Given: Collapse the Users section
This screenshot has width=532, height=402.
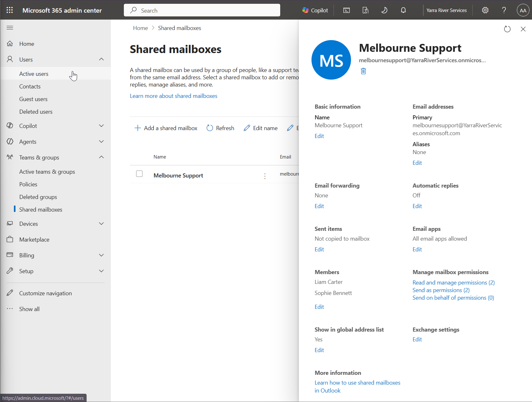Looking at the screenshot, I should click(x=101, y=59).
